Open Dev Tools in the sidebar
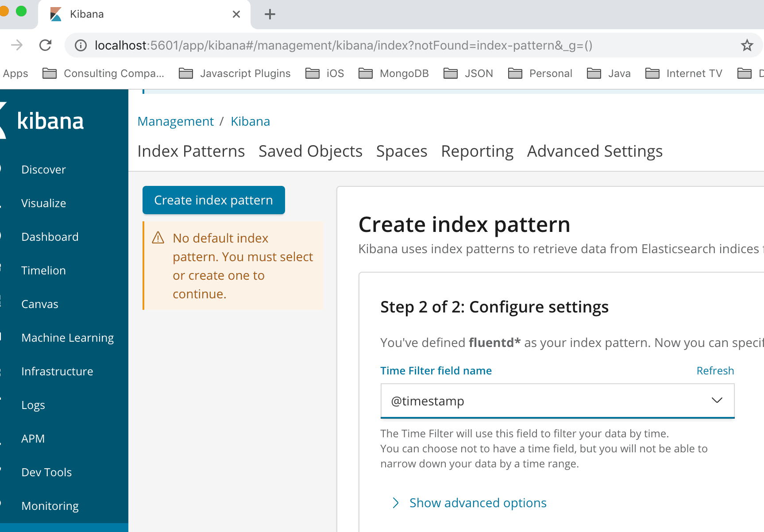Image resolution: width=764 pixels, height=532 pixels. [x=46, y=472]
